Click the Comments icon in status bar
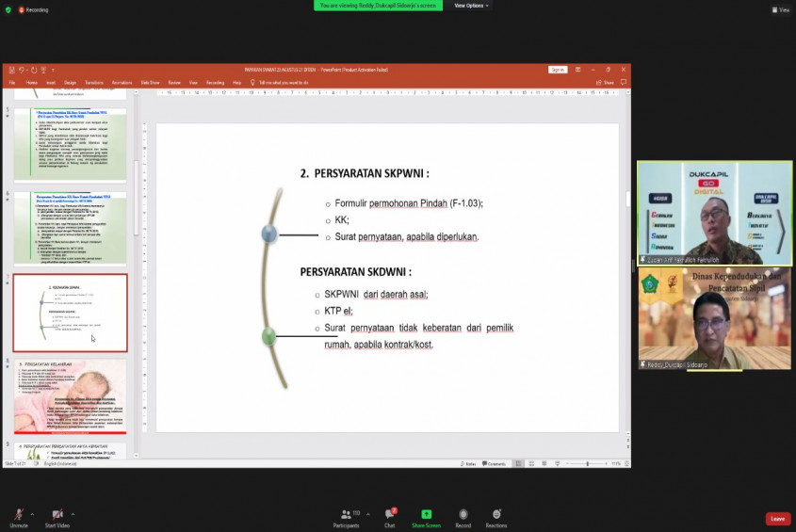Screen dimensions: 796x532 [x=493, y=464]
